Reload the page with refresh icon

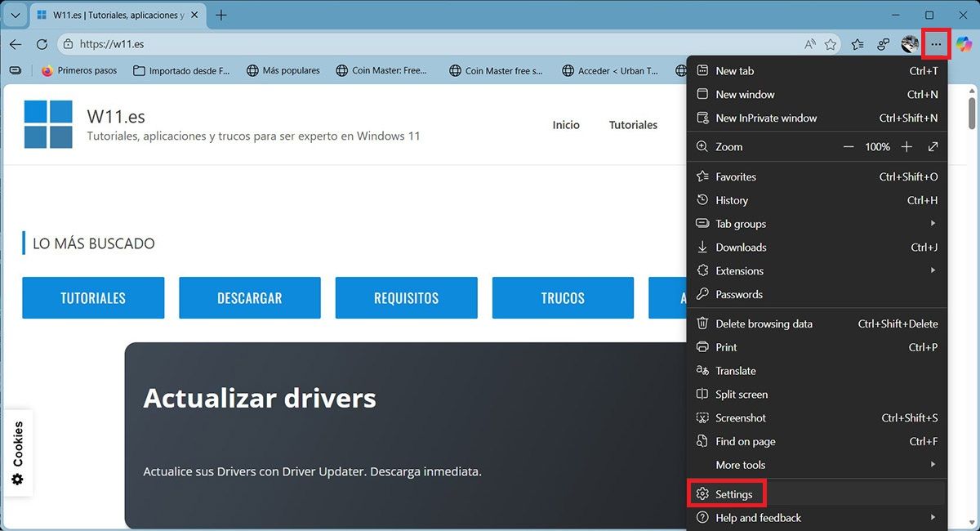click(x=41, y=44)
